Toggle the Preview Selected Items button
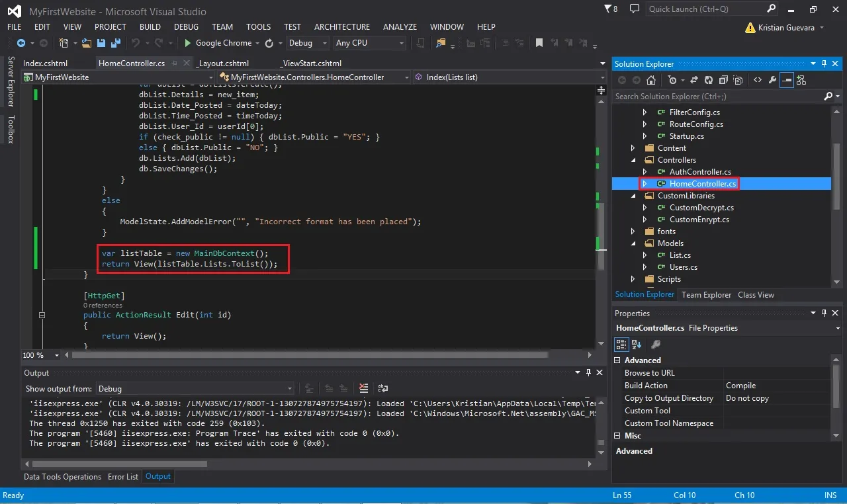The image size is (847, 504). 787,80
